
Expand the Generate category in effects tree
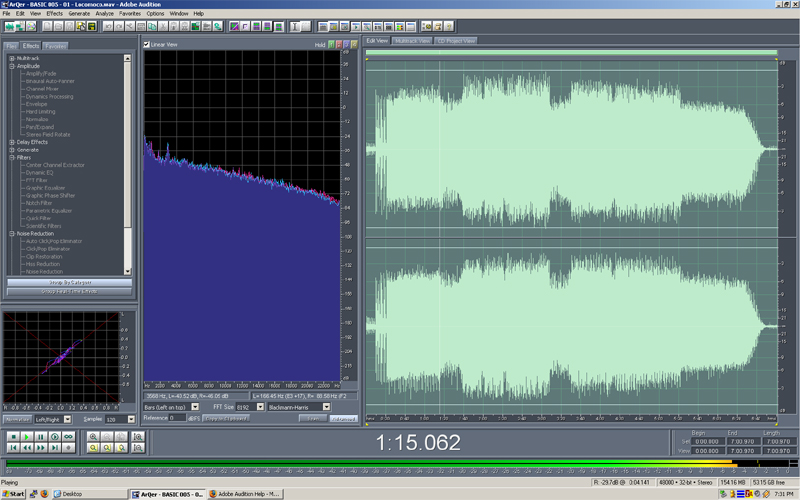12,150
